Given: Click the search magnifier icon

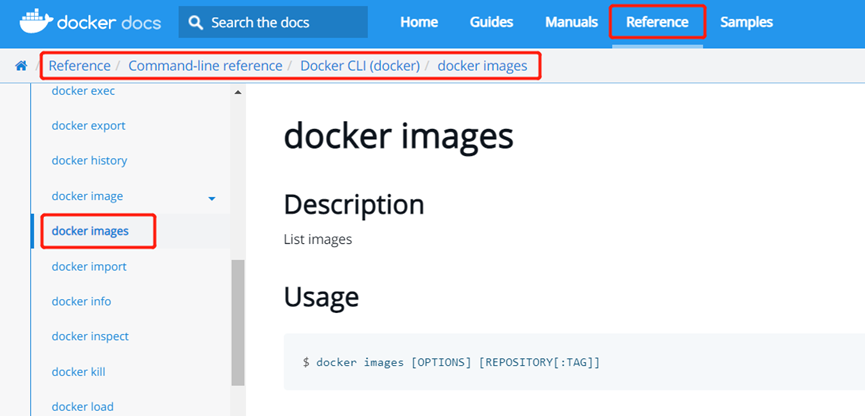Looking at the screenshot, I should tap(195, 22).
